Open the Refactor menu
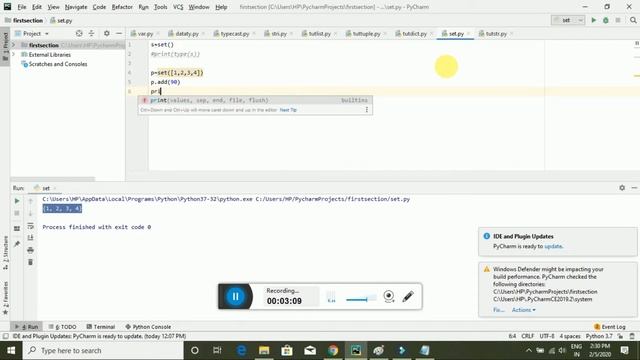The width and height of the screenshot is (640, 360). click(x=122, y=7)
